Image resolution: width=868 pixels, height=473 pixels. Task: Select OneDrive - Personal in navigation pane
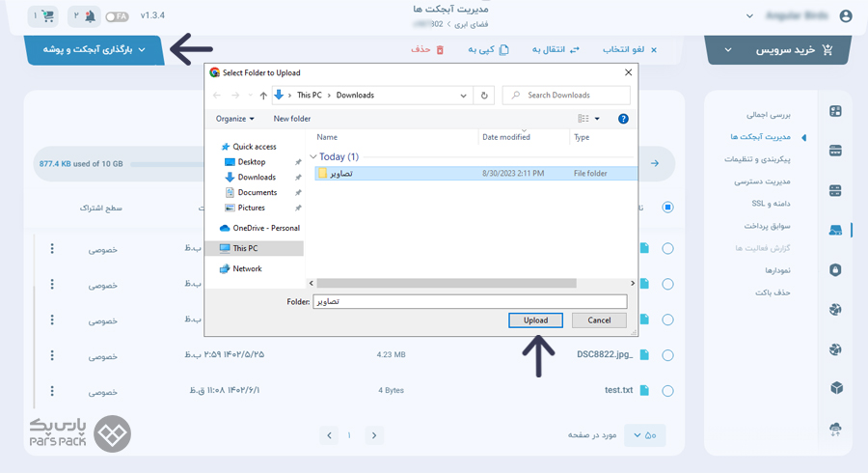coord(266,228)
